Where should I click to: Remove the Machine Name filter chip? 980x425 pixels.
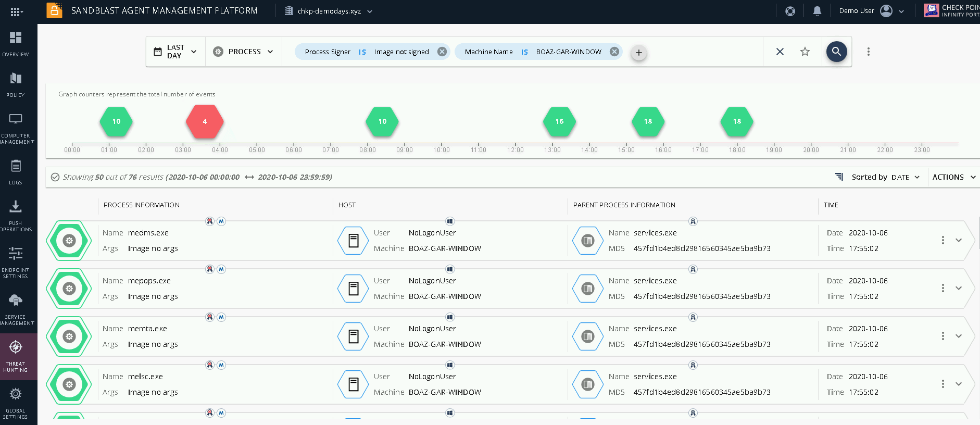[x=614, y=52]
